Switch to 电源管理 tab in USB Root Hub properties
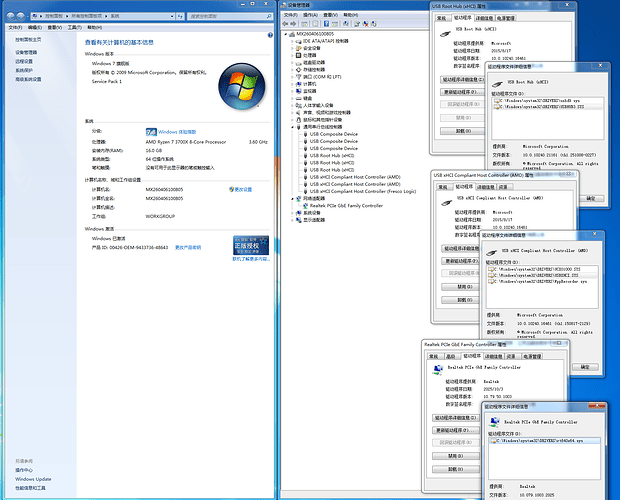Viewport: 620px width, 500px height. (506, 18)
